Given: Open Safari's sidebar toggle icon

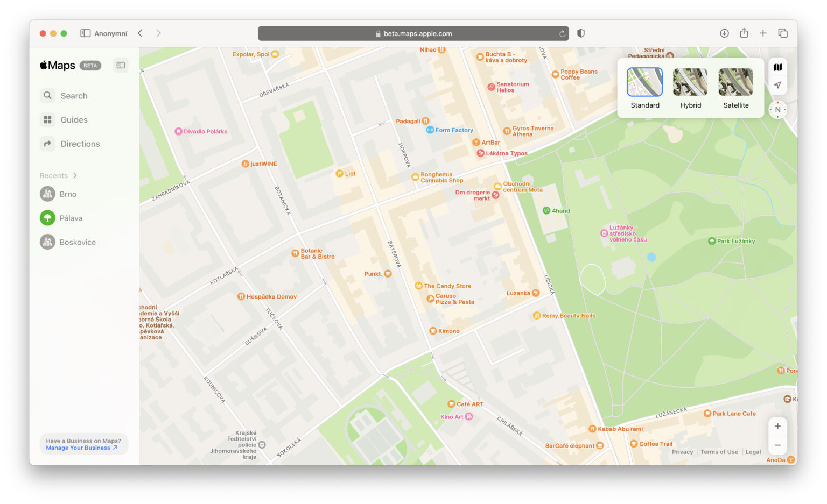Looking at the screenshot, I should point(85,33).
